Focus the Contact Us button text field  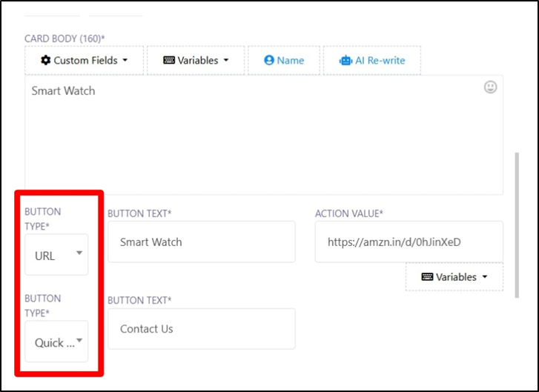(201, 329)
